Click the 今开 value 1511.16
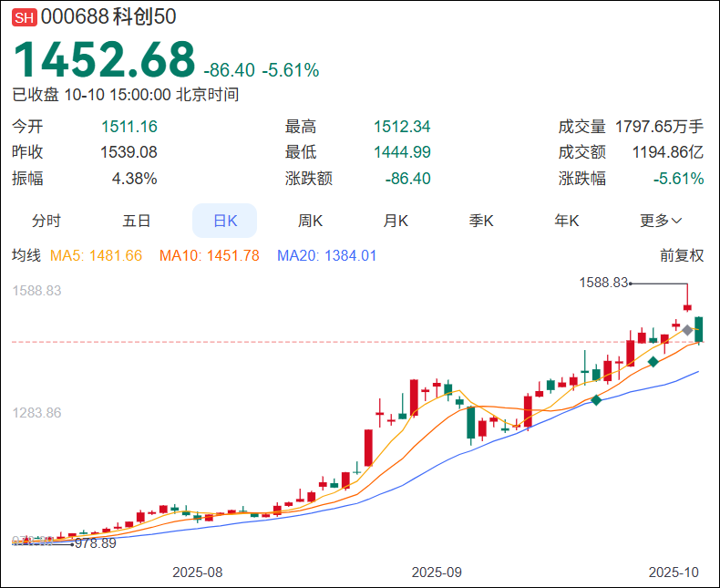Image resolution: width=720 pixels, height=588 pixels. click(x=129, y=127)
